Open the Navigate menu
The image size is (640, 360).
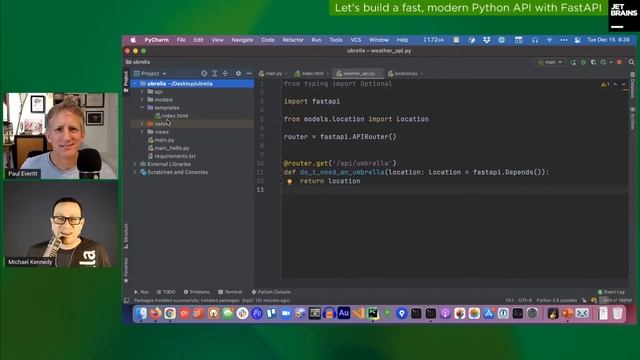(242, 40)
